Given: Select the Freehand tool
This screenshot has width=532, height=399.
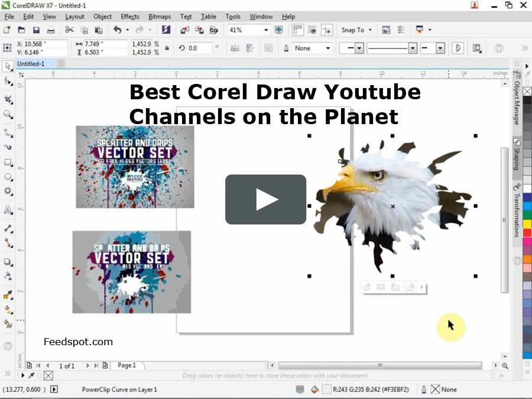Looking at the screenshot, I should point(8,132).
